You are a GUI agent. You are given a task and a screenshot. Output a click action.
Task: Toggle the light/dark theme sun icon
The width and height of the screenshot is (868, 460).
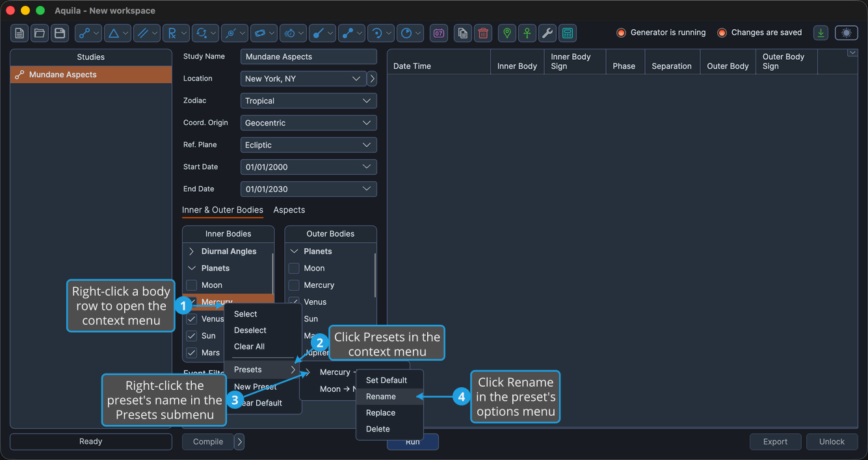click(x=847, y=33)
